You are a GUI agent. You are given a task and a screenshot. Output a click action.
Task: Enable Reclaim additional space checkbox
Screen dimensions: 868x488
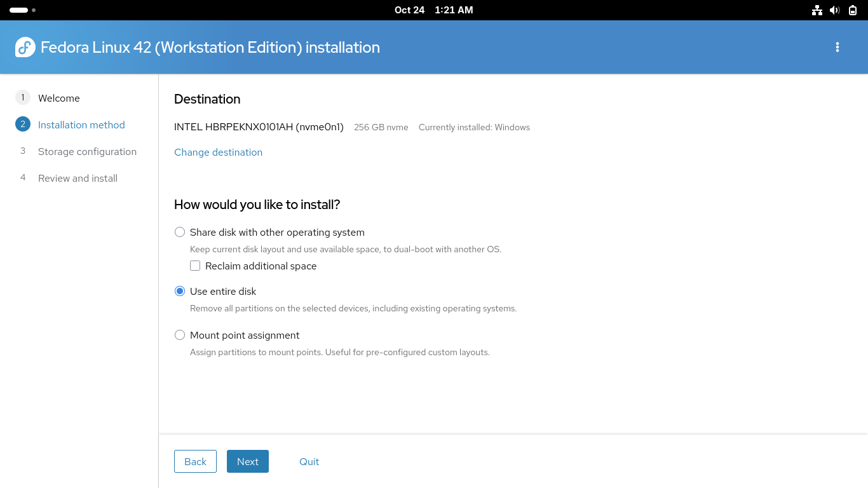195,266
